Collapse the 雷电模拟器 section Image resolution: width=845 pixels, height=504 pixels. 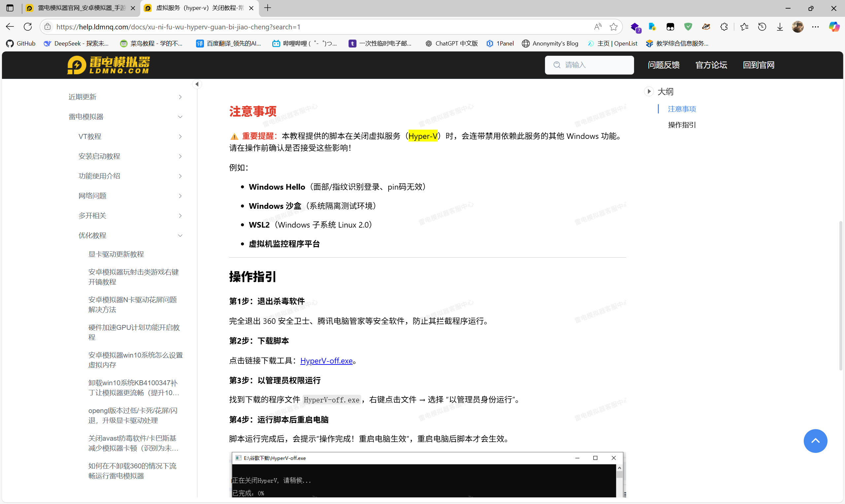click(x=125, y=117)
